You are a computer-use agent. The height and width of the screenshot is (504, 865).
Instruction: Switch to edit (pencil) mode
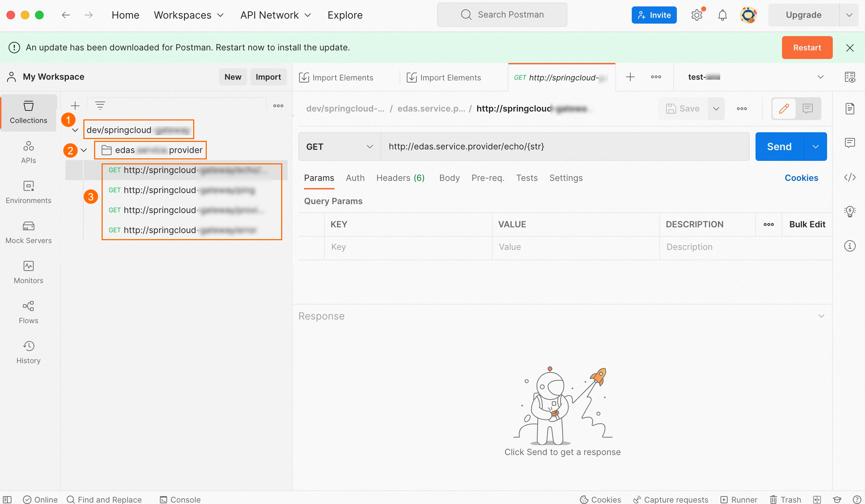click(784, 108)
